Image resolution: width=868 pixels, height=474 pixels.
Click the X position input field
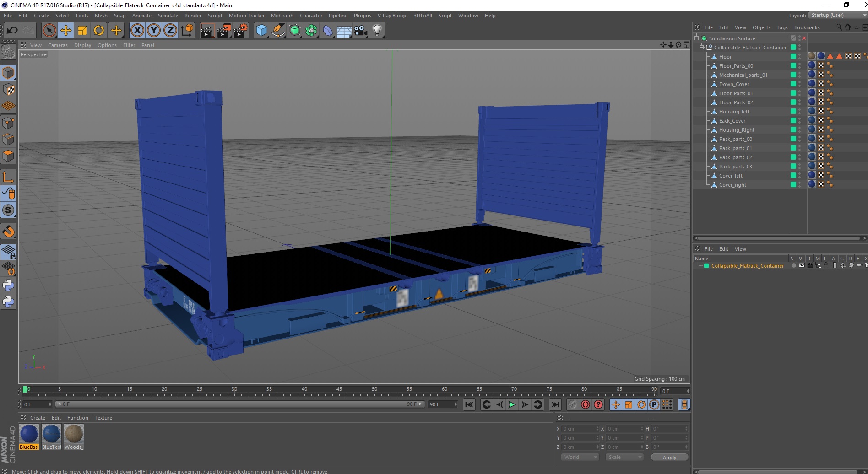coord(580,429)
